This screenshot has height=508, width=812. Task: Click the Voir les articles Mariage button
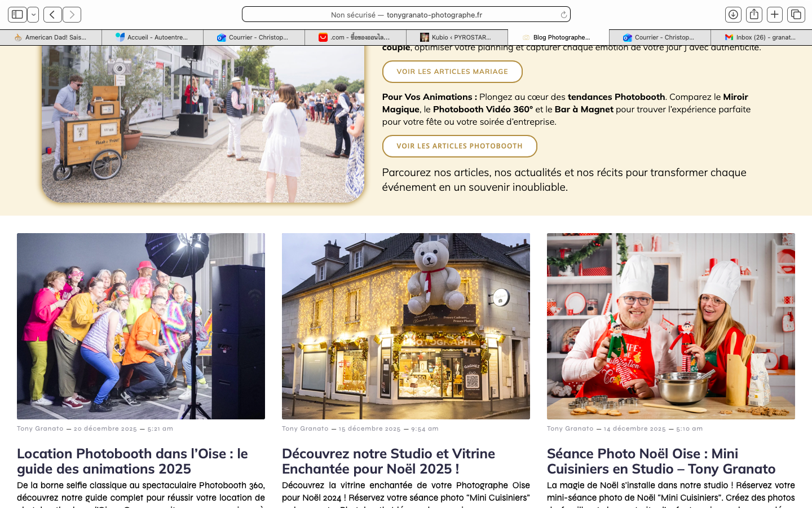coord(452,72)
